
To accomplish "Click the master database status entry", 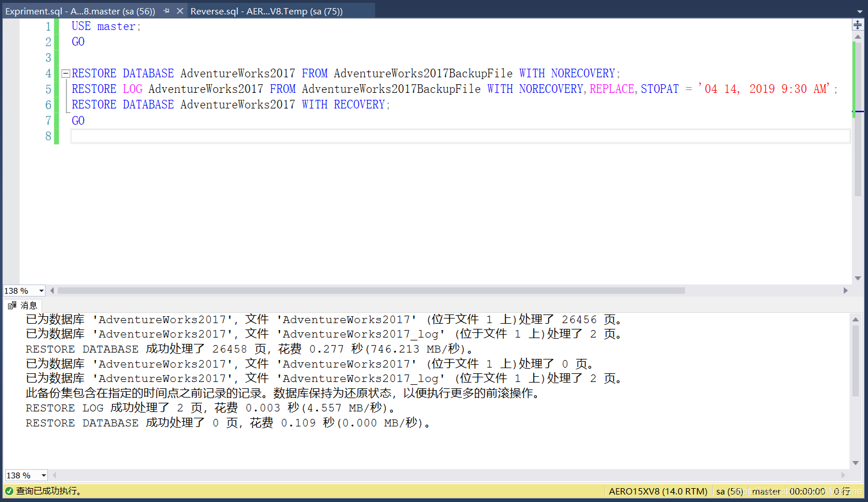I will pyautogui.click(x=766, y=491).
